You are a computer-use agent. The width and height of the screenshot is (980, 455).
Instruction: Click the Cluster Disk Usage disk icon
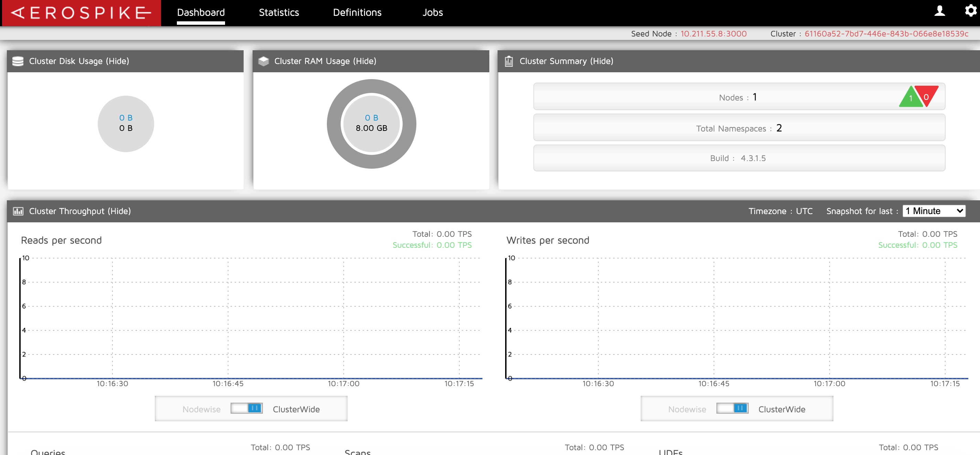(18, 61)
